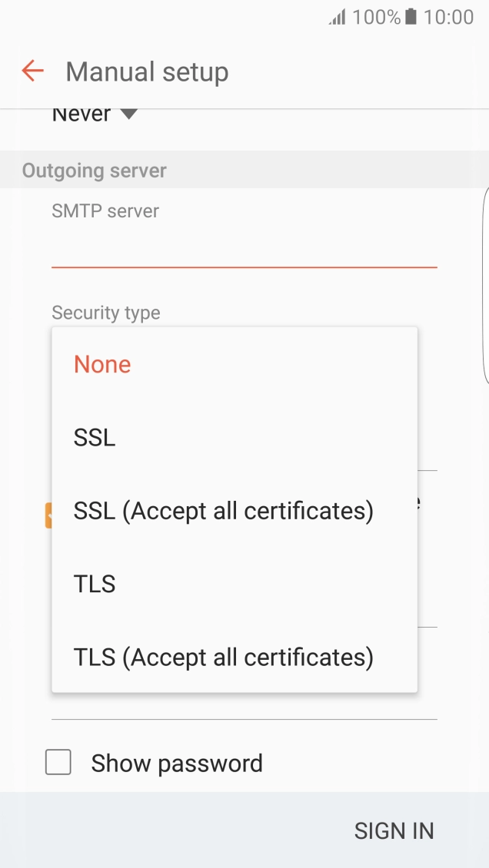489x868 pixels.
Task: Open the Security type selector
Action: point(105,313)
